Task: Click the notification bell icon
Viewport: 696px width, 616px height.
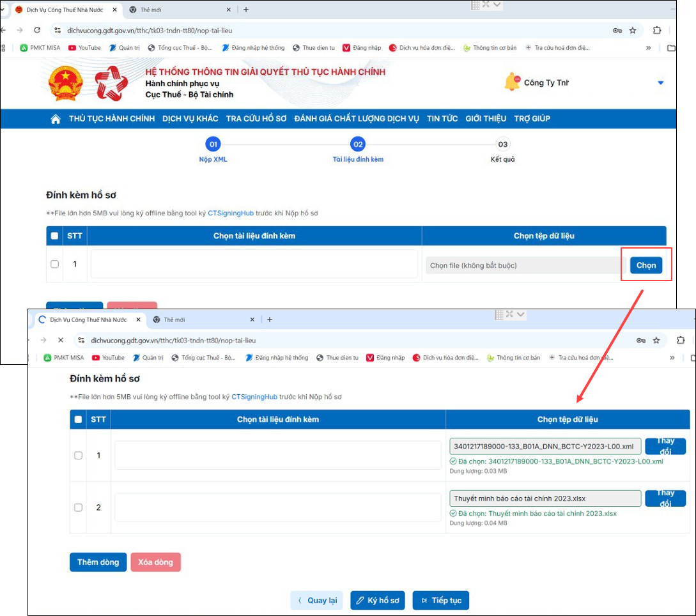Action: [x=512, y=82]
